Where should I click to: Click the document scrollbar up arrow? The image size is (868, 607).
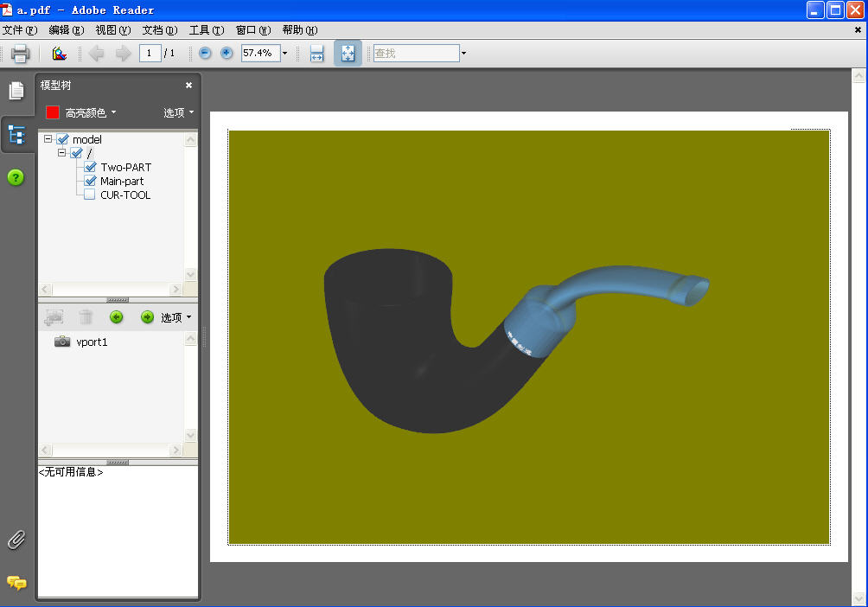[x=858, y=75]
